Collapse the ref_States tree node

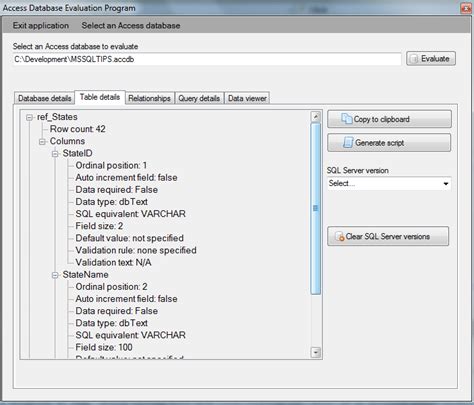tap(30, 117)
